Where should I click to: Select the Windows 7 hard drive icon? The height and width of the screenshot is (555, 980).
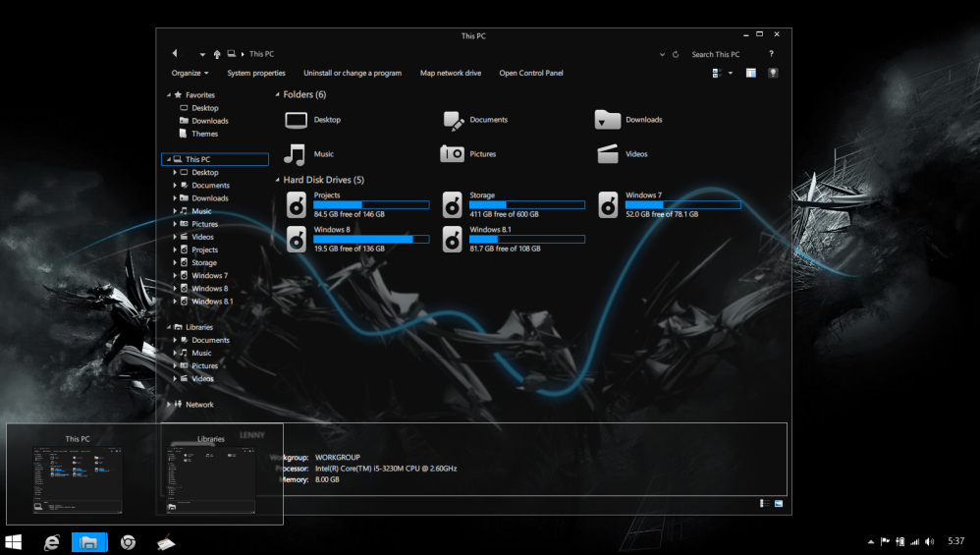(608, 204)
